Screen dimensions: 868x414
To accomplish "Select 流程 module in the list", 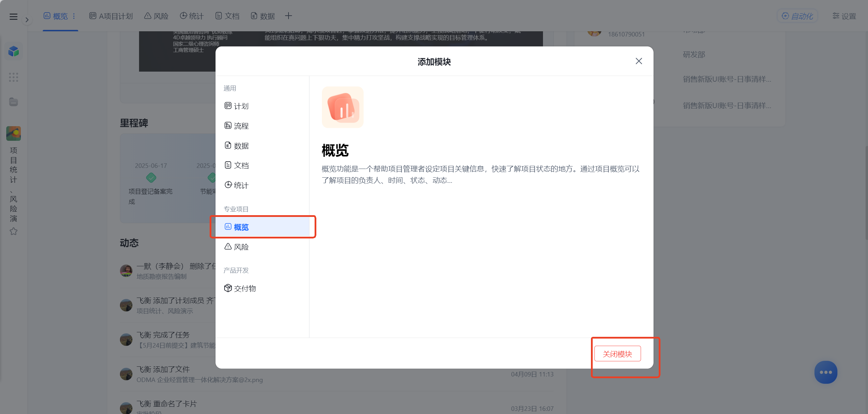I will 262,126.
